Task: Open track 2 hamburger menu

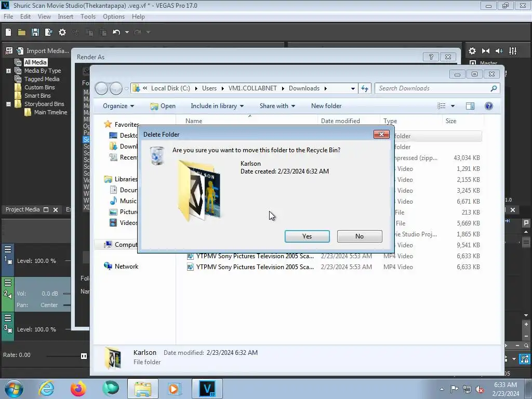Action: (x=8, y=283)
